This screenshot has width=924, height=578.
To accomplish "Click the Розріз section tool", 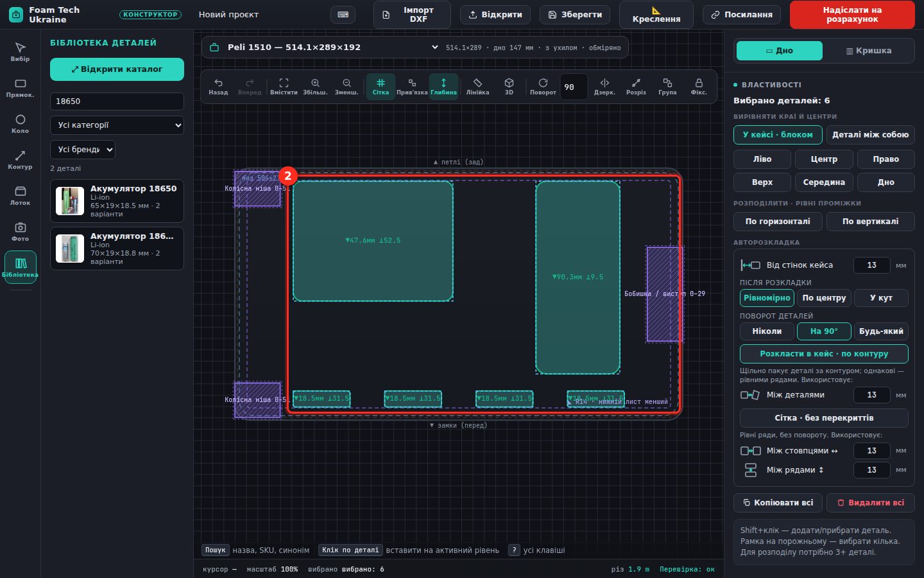I will (x=636, y=87).
